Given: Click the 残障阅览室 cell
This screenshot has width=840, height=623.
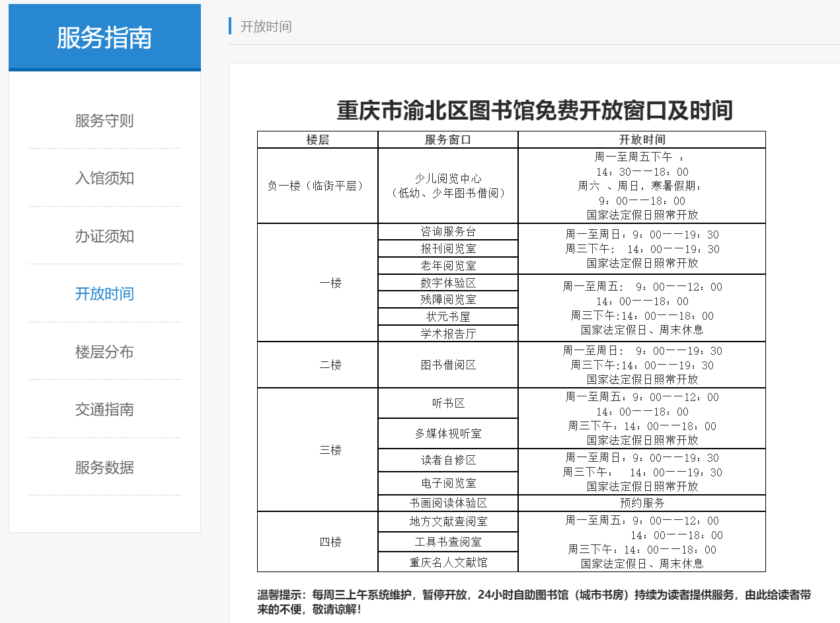Looking at the screenshot, I should pos(448,299).
